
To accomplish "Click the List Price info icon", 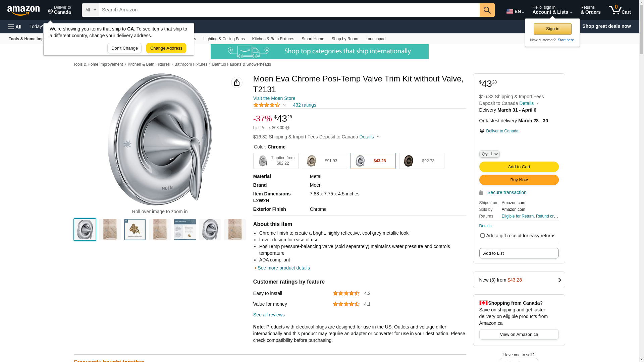I will pyautogui.click(x=287, y=128).
